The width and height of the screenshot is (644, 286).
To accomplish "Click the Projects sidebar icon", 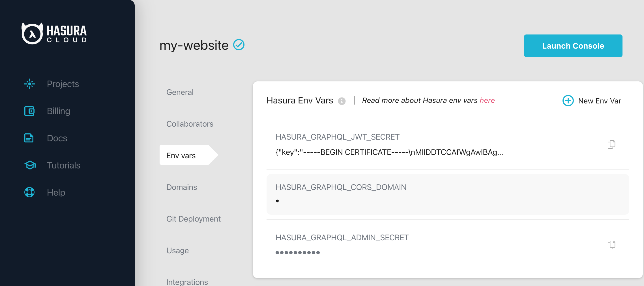I will 30,84.
